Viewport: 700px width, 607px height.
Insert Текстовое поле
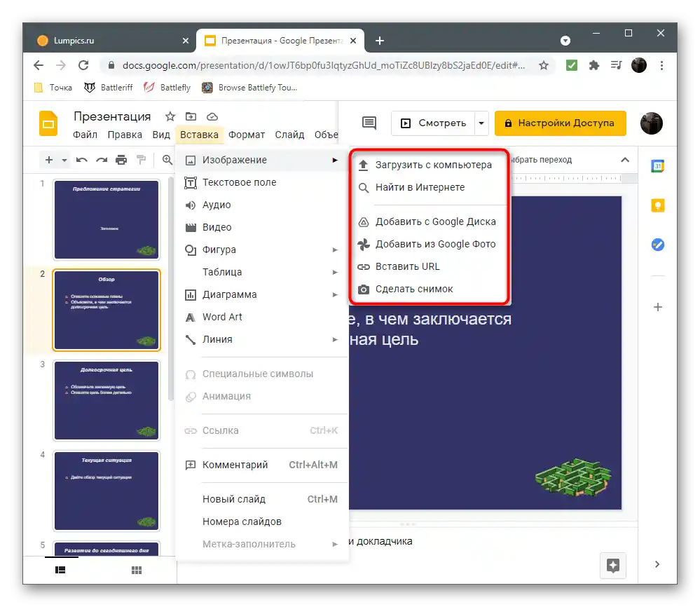point(261,182)
